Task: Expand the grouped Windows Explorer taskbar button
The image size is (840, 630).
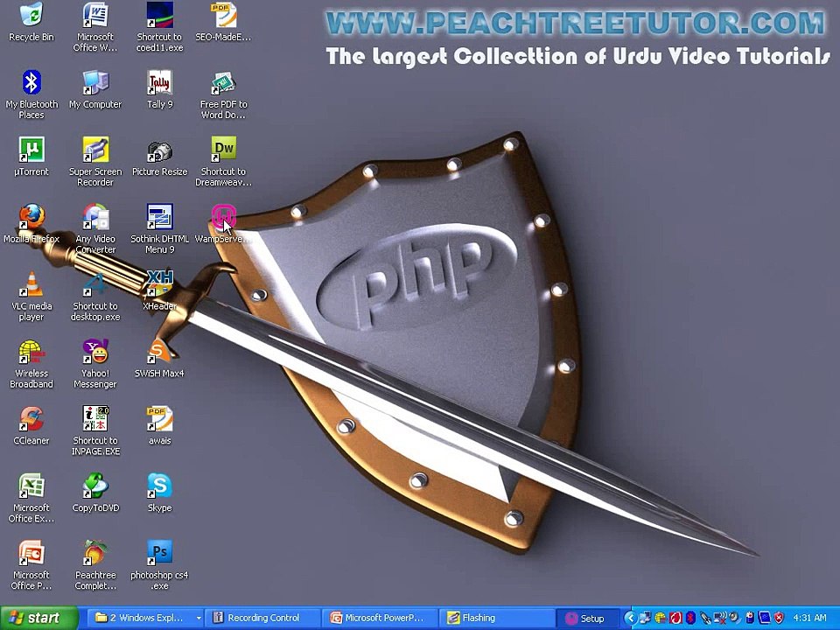Action: click(x=146, y=618)
